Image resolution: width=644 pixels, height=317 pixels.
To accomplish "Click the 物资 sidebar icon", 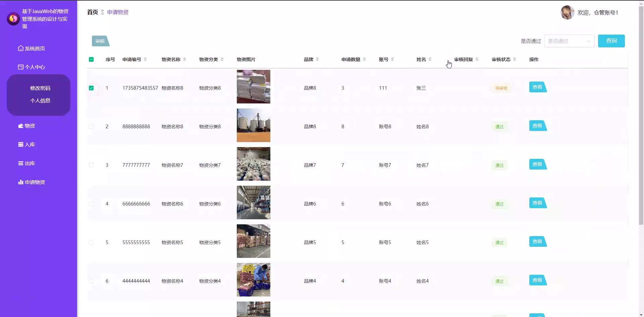I will [x=21, y=126].
